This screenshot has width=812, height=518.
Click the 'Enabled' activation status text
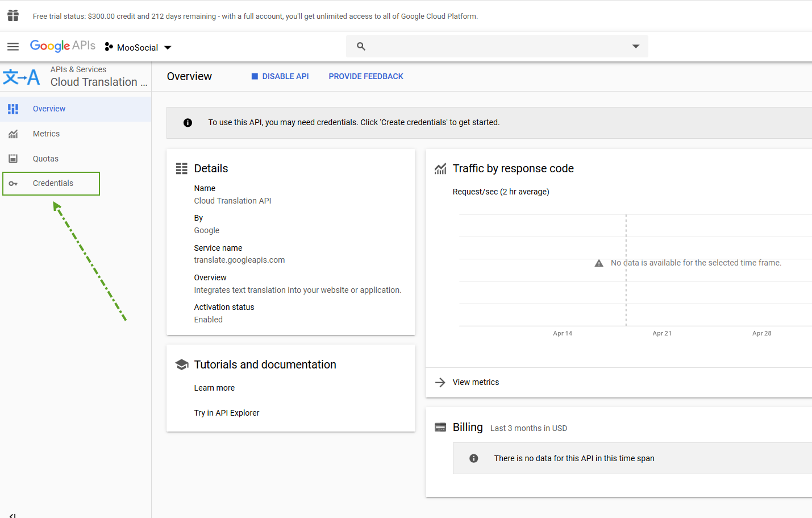[209, 320]
